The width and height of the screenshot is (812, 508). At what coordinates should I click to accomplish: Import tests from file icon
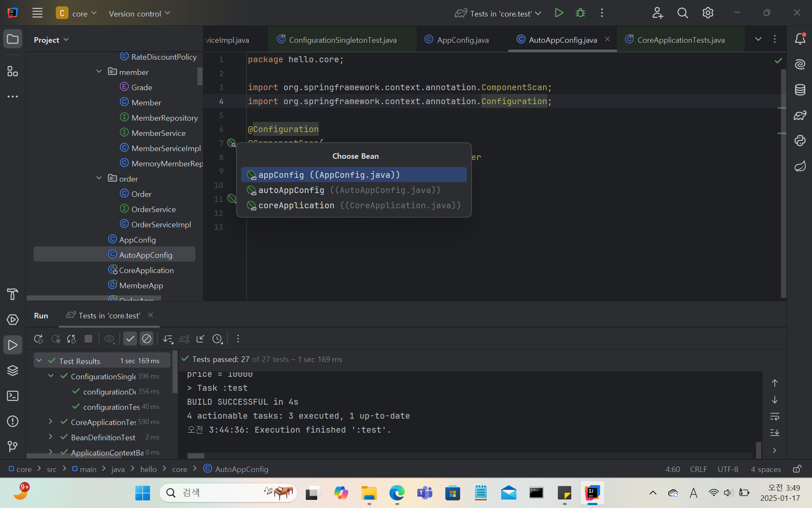coord(200,339)
